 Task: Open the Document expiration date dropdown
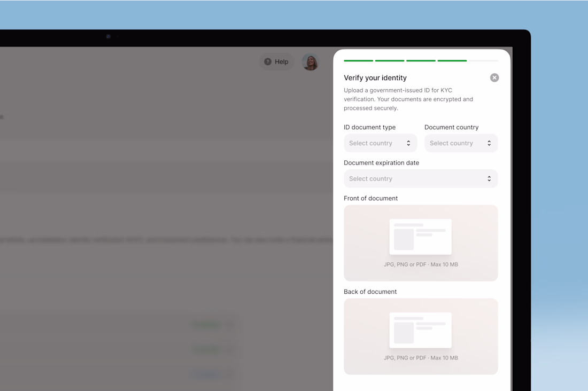pos(421,179)
